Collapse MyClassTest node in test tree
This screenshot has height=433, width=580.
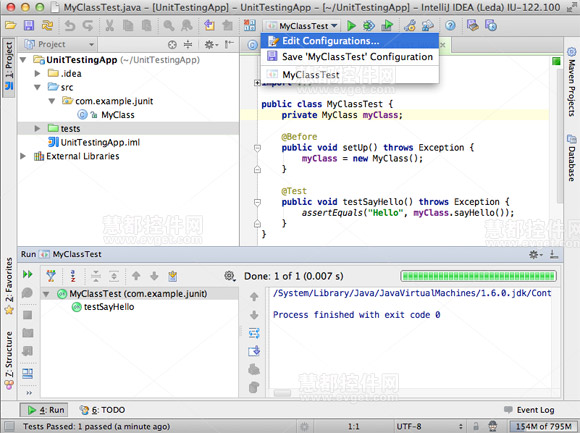(x=46, y=294)
